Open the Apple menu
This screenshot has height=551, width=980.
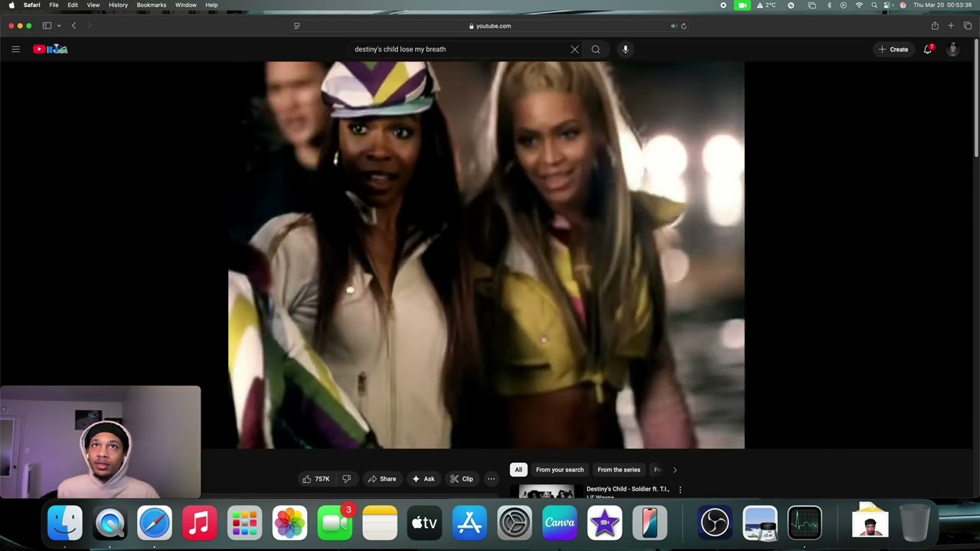11,5
